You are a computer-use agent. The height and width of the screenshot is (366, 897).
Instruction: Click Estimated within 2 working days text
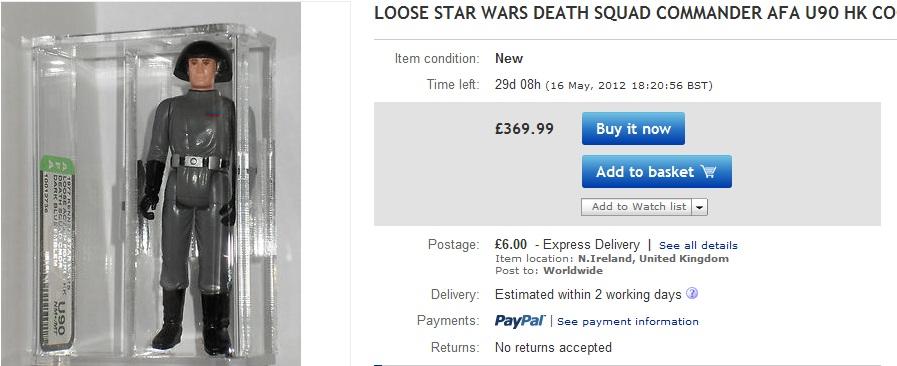click(x=588, y=295)
